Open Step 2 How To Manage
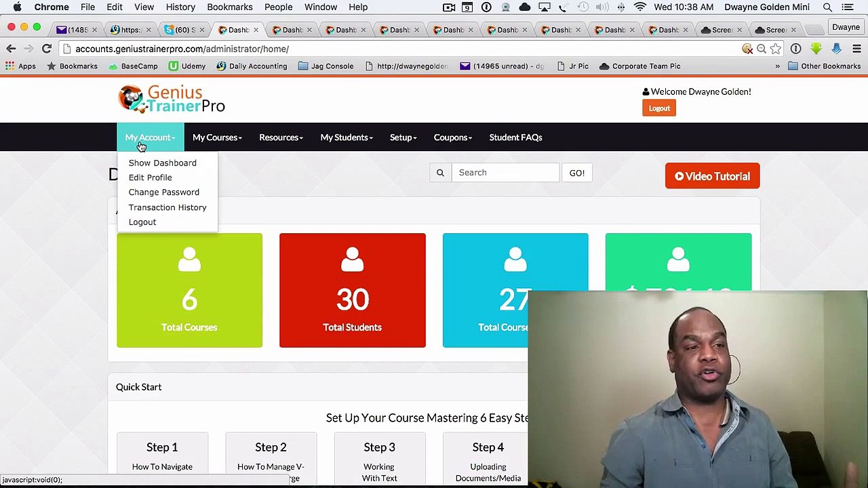The width and height of the screenshot is (868, 488). [x=271, y=457]
